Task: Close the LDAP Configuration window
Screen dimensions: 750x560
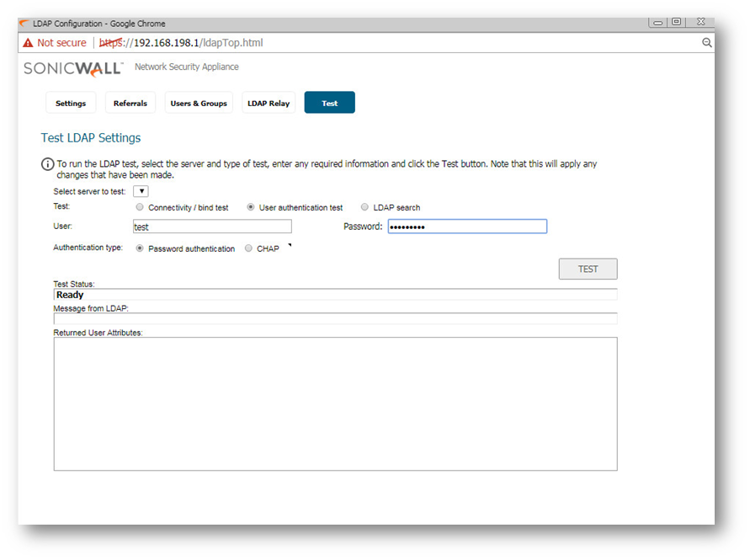Action: click(700, 22)
